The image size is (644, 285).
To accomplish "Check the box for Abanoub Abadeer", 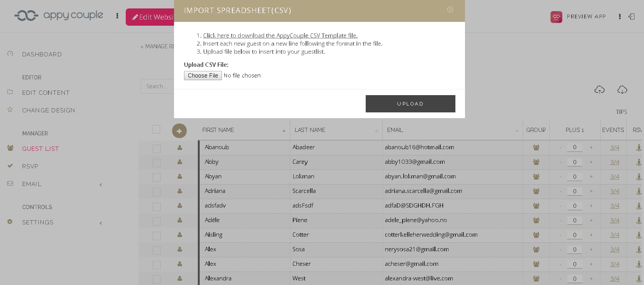I will (156, 148).
